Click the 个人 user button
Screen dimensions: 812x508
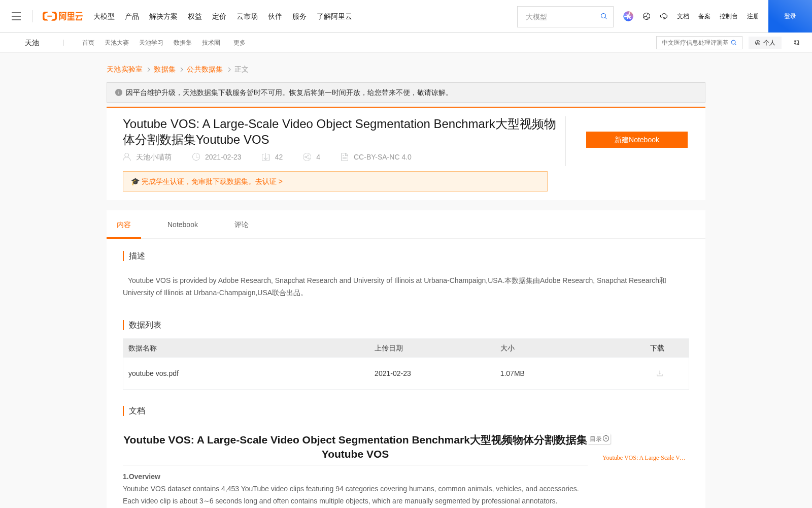765,43
